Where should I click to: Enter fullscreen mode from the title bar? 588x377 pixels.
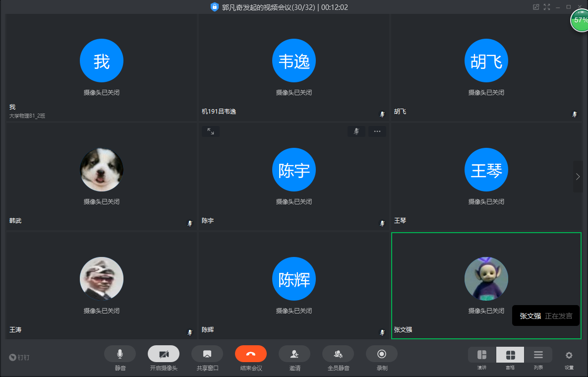tap(547, 7)
